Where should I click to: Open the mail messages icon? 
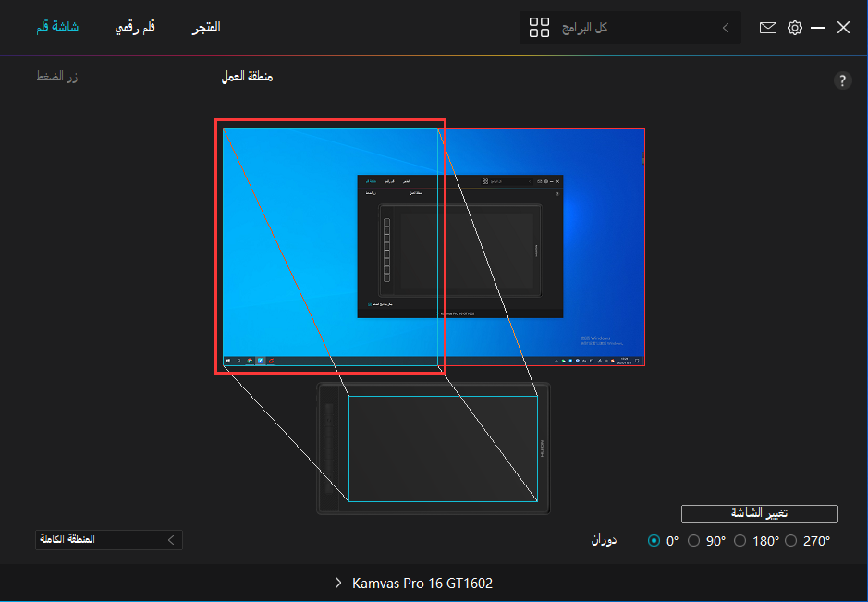tap(767, 28)
